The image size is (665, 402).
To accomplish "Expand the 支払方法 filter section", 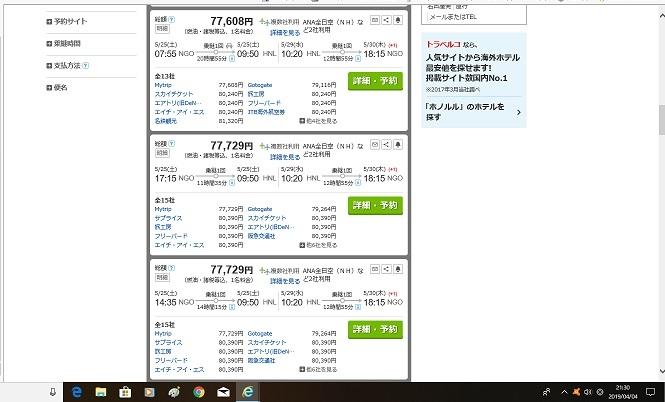I will click(x=67, y=65).
